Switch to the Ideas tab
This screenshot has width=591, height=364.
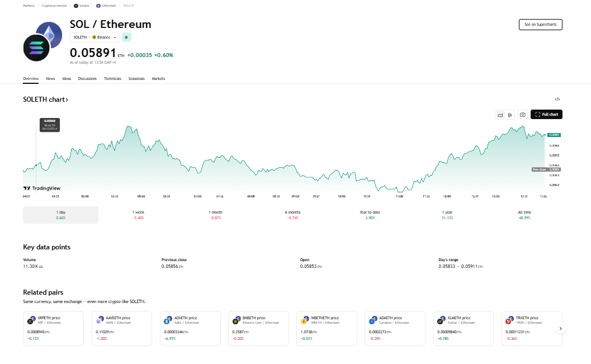click(67, 79)
